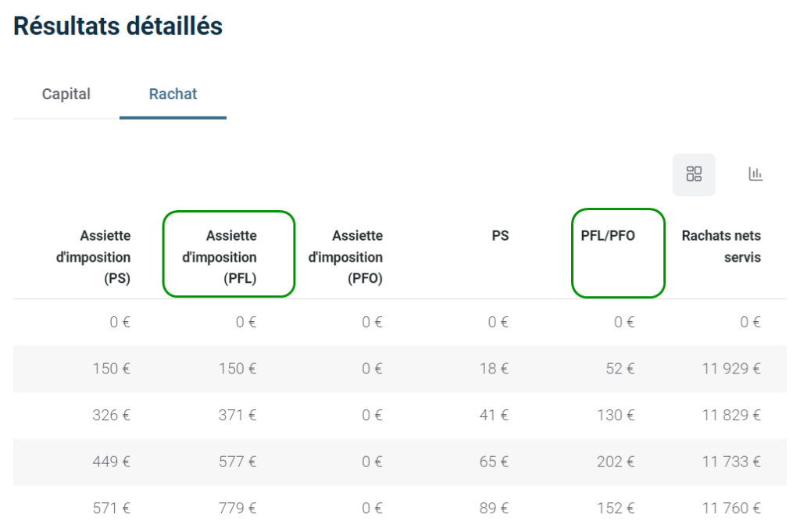Switch to table grid view icon
Screen dimensions: 800x532
[694, 174]
